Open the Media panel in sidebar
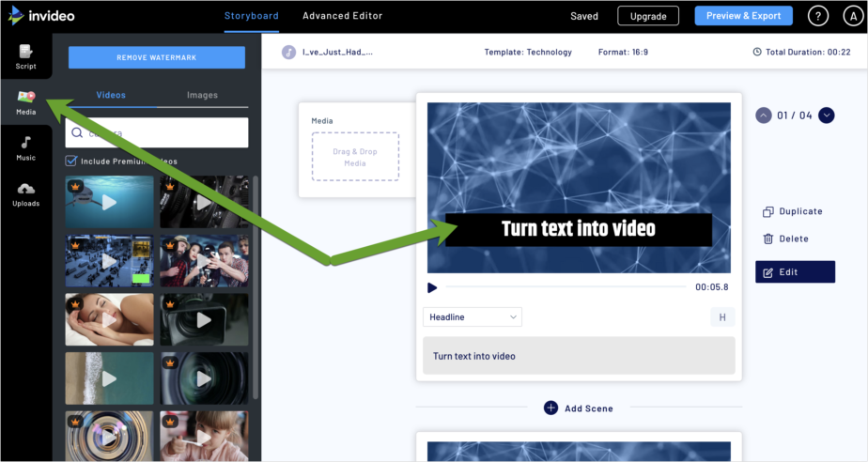 (x=25, y=102)
